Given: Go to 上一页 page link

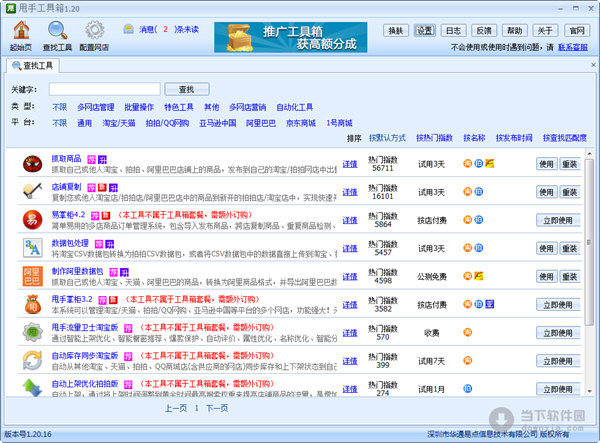Looking at the screenshot, I should pyautogui.click(x=176, y=408).
